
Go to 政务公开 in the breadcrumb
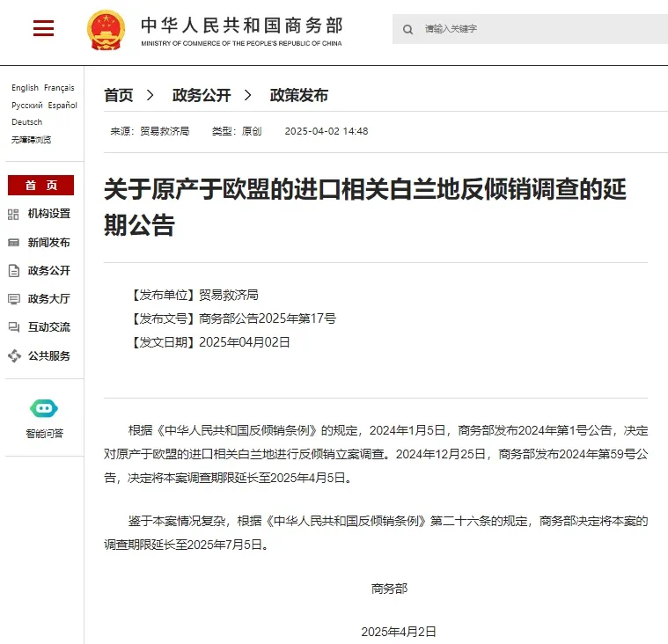[202, 95]
